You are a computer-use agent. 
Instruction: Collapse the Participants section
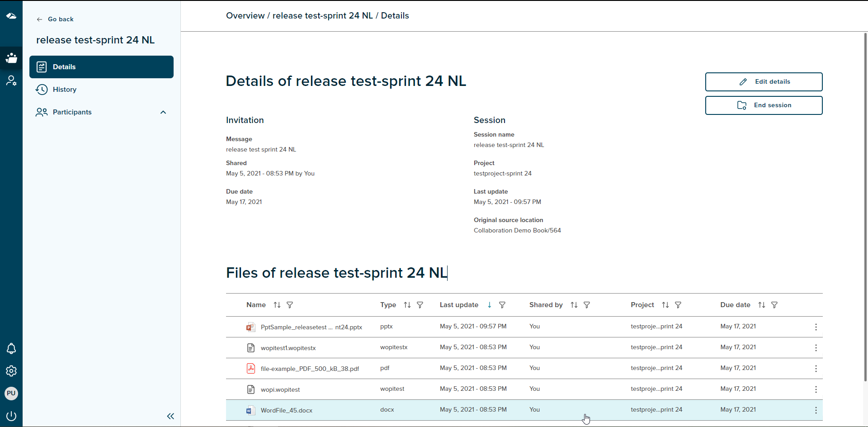tap(163, 112)
